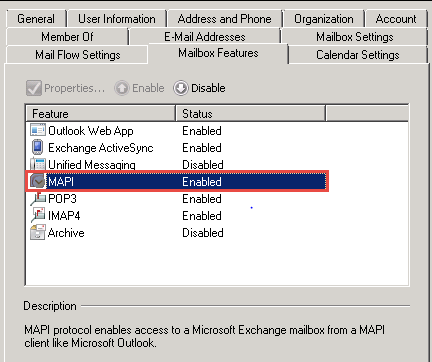Screen dimensions: 432x362
Task: Select Unified Messaging feature
Action: [92, 165]
